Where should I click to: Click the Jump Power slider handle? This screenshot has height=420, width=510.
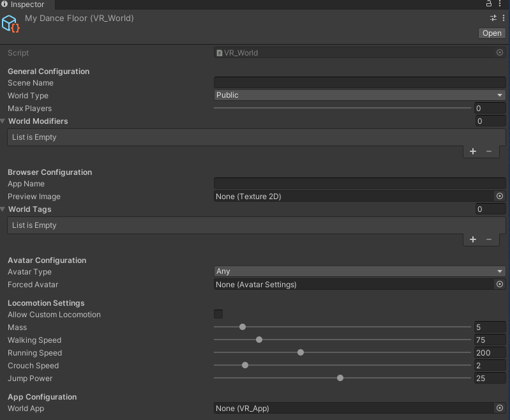(340, 378)
